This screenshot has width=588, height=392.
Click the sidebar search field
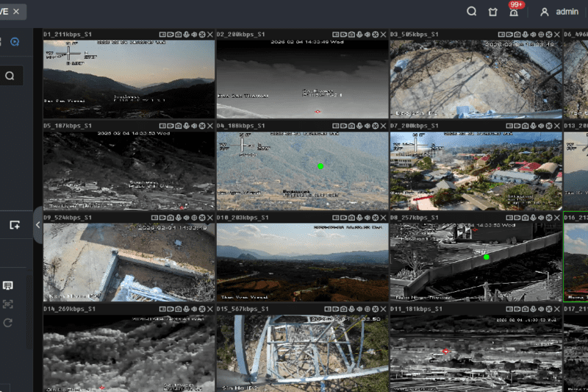[x=10, y=75]
